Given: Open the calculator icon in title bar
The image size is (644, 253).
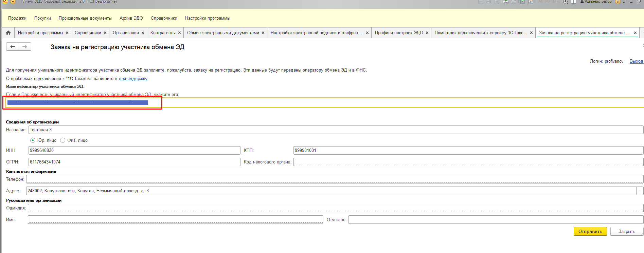Looking at the screenshot, I should pos(522,2).
